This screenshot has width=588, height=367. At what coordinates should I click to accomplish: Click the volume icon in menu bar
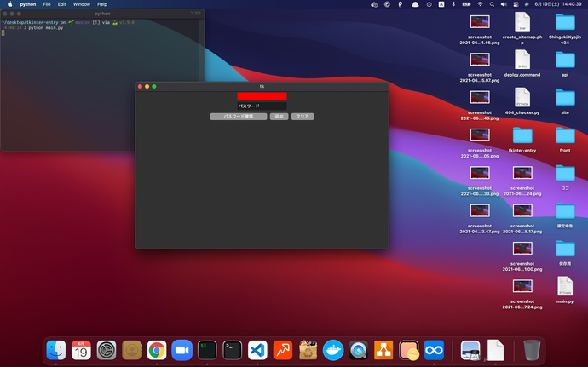[504, 4]
